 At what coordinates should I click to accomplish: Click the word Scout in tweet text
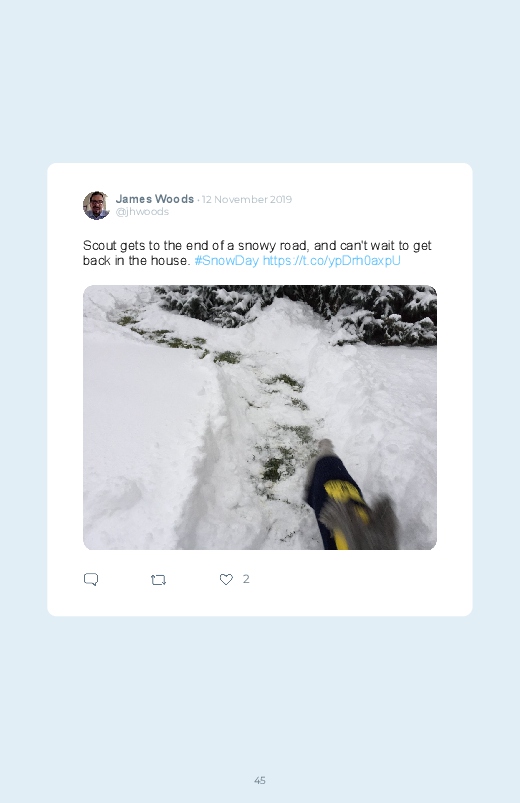pos(100,245)
